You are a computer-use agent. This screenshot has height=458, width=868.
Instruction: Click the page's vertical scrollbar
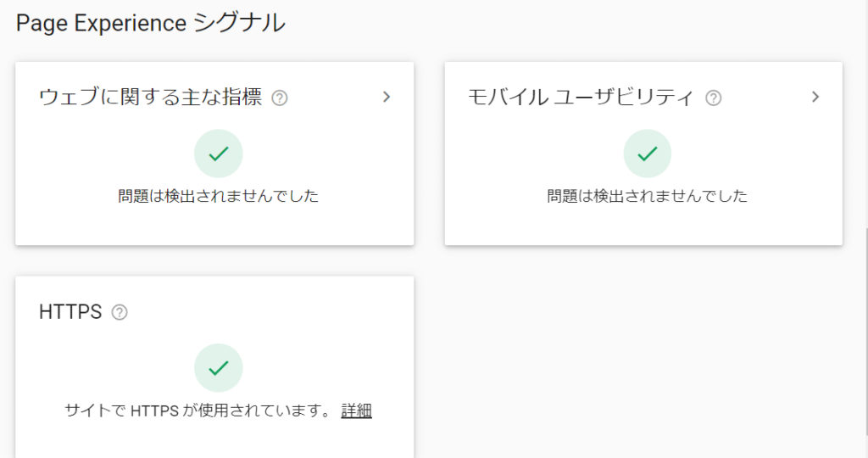coord(865,332)
